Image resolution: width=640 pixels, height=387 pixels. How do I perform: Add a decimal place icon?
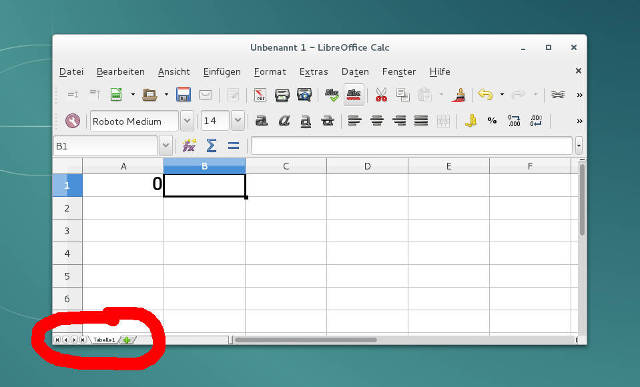pyautogui.click(x=514, y=121)
